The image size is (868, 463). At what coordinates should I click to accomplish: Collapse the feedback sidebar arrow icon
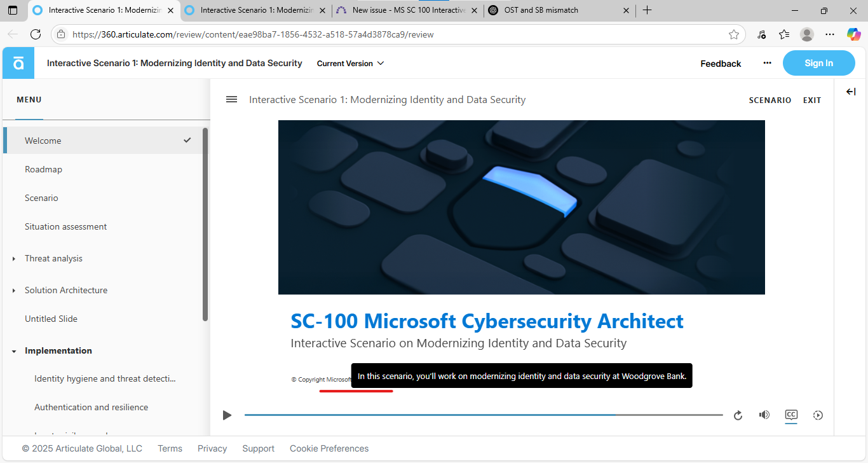(x=851, y=92)
